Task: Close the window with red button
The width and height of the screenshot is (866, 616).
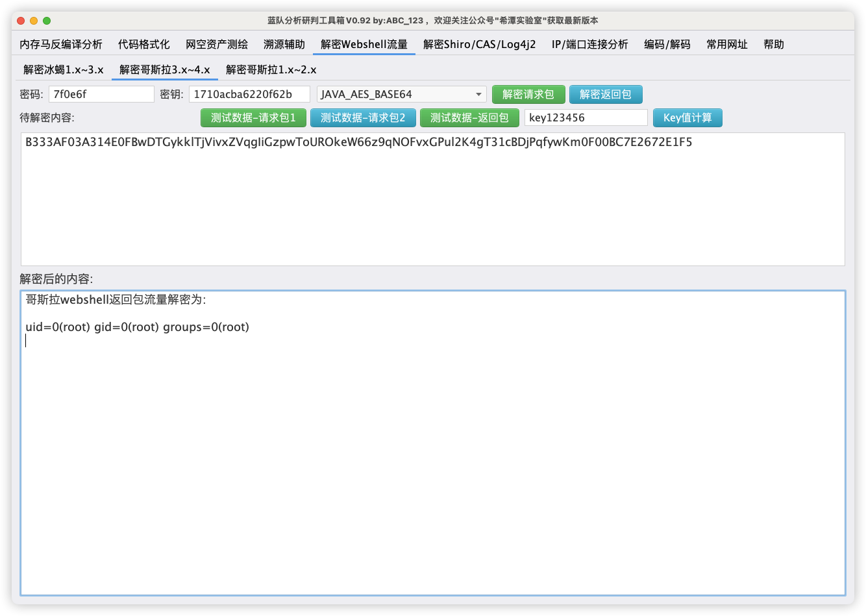Action: pos(21,21)
